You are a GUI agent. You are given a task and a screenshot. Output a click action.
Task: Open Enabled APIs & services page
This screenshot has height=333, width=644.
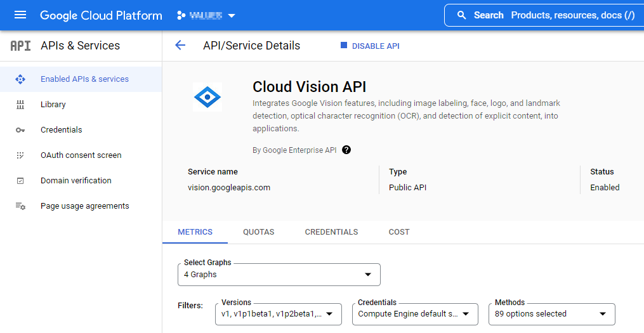[84, 79]
